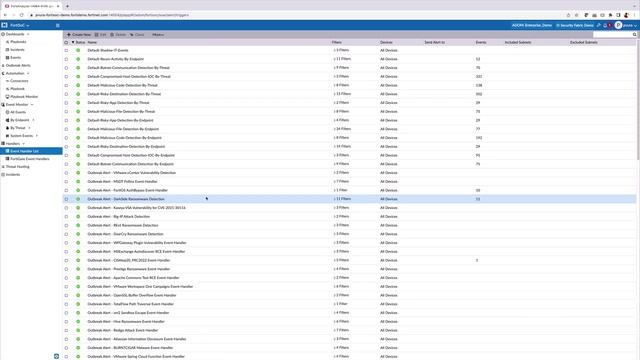Open Event Handler List in the sidebar
Screen dimensions: 640x360
pyautogui.click(x=31, y=151)
